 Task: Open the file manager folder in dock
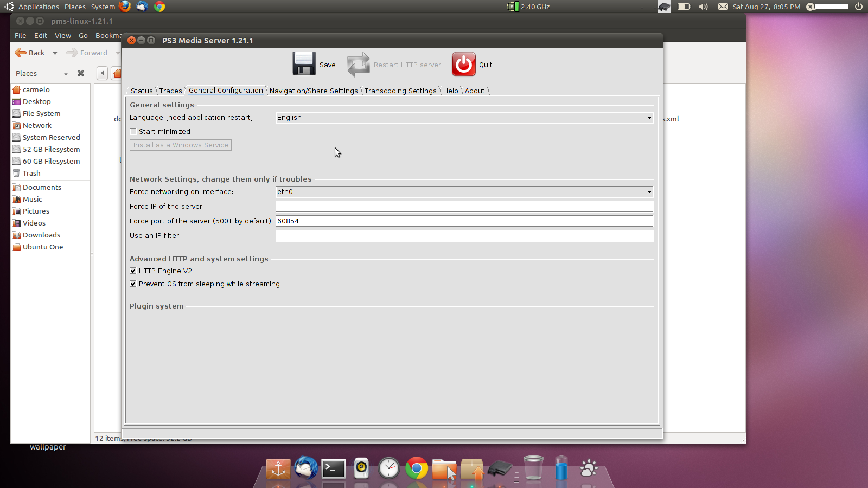click(x=444, y=470)
